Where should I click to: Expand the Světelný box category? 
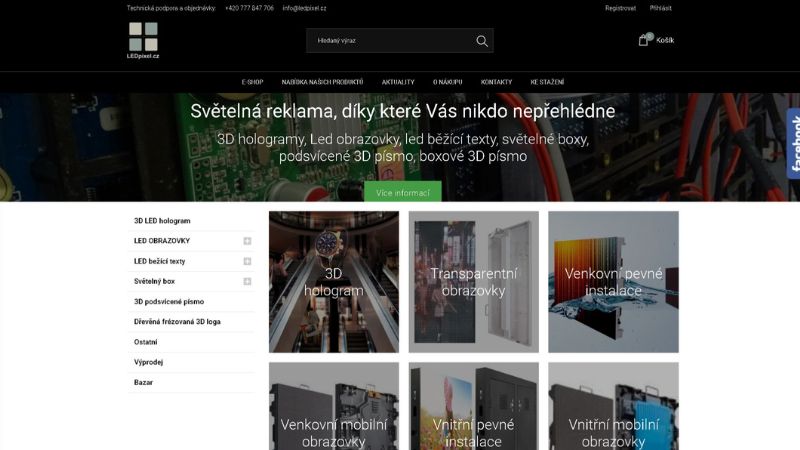(247, 282)
